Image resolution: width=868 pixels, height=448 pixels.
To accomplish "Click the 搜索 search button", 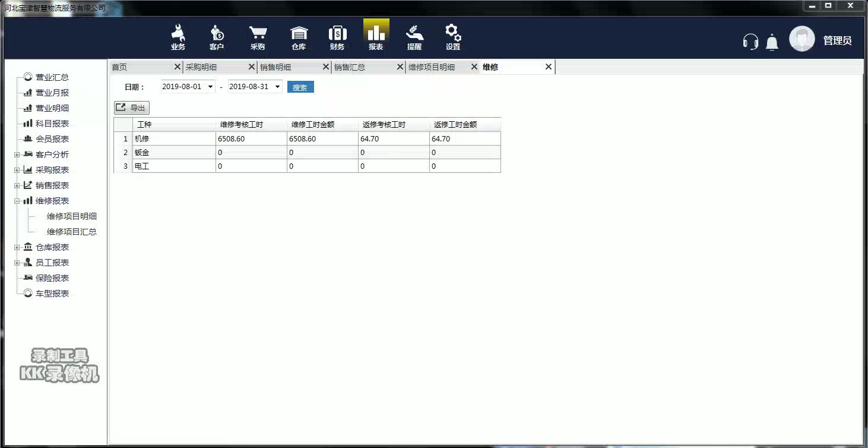I will click(300, 86).
